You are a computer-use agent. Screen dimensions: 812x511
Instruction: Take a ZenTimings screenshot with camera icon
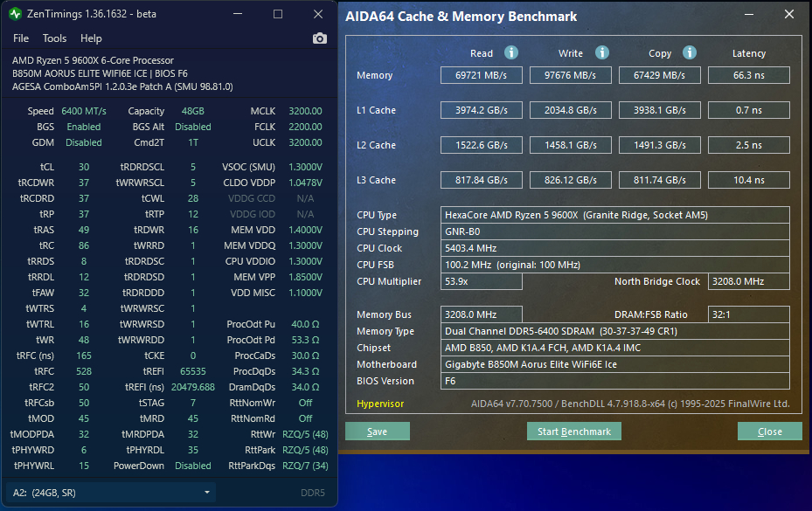pyautogui.click(x=320, y=38)
